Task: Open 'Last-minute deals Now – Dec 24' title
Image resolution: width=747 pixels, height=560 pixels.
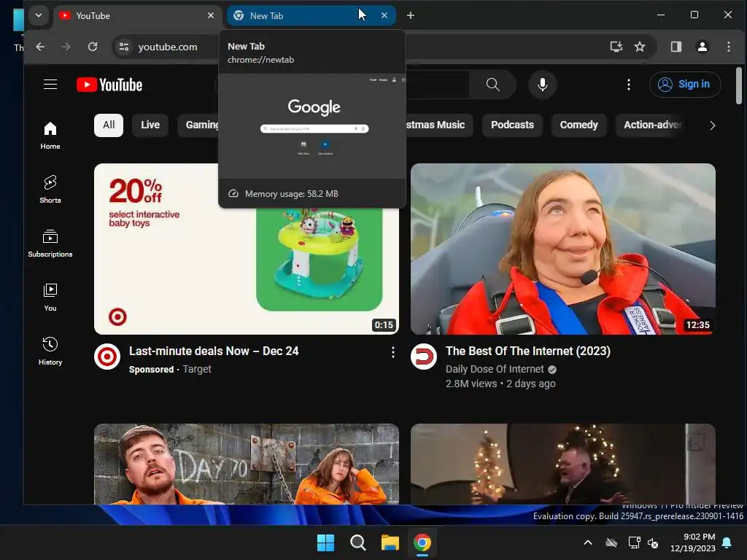Action: click(214, 351)
